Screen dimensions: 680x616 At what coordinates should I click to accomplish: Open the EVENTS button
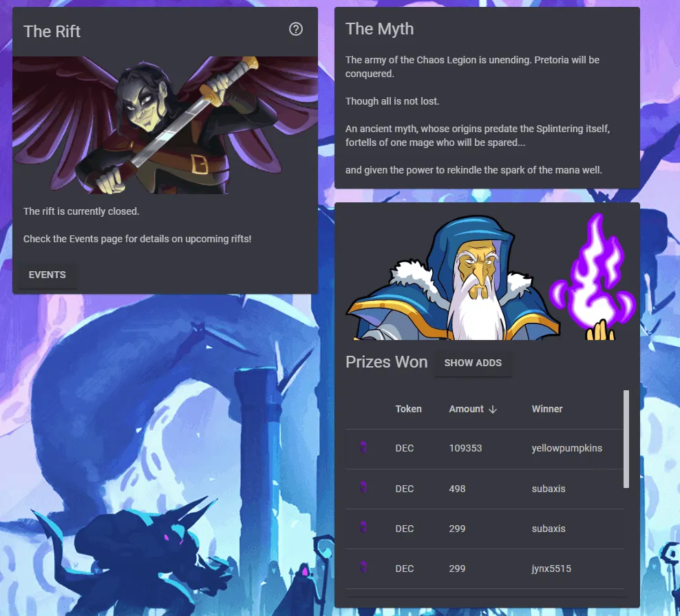tap(47, 275)
